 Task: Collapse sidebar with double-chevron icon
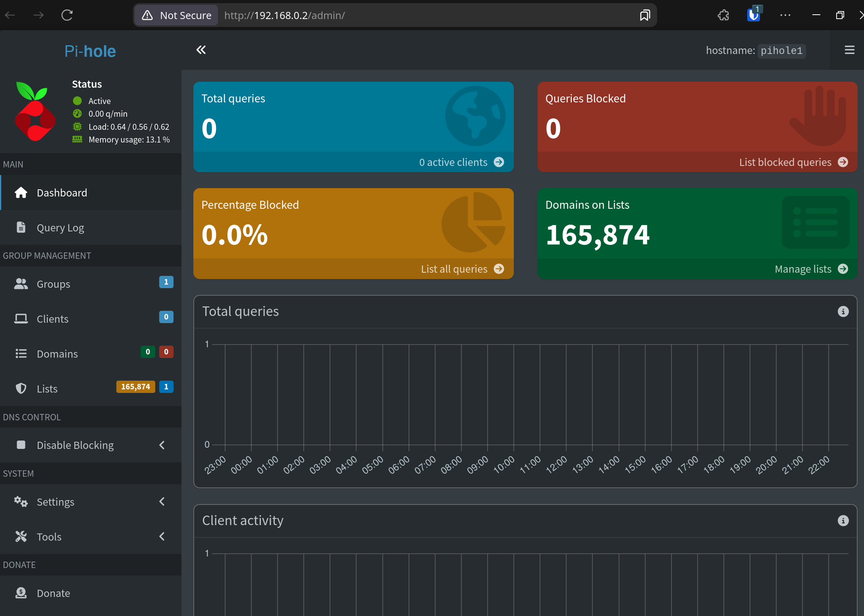(x=201, y=50)
